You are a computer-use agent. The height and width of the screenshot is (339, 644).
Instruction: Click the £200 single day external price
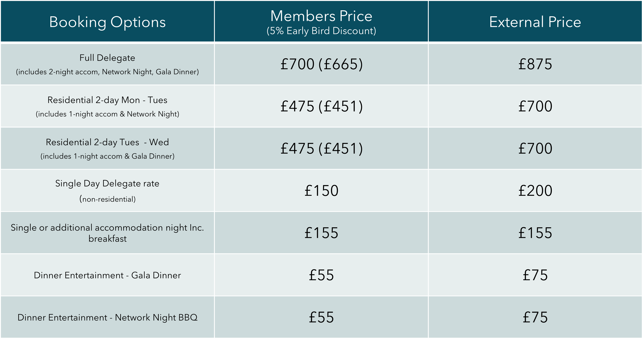[535, 191]
